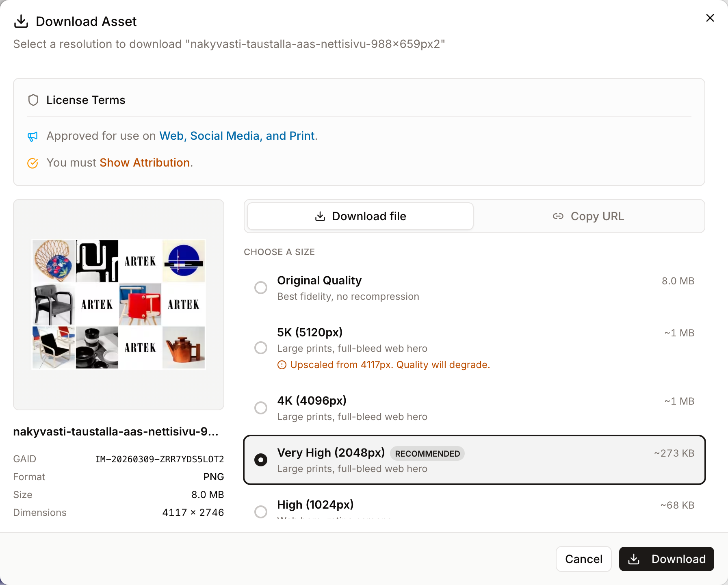Click the download arrow icon in Download file tab
728x585 pixels.
320,216
